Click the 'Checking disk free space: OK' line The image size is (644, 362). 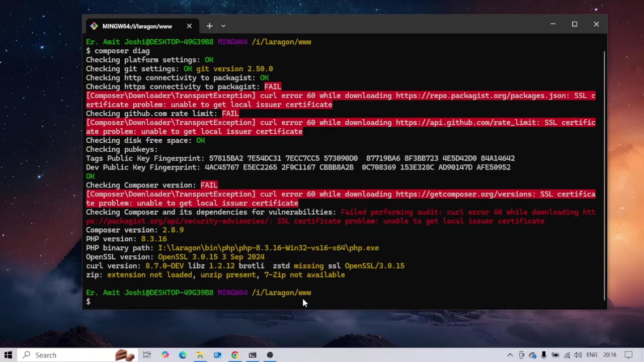(145, 140)
